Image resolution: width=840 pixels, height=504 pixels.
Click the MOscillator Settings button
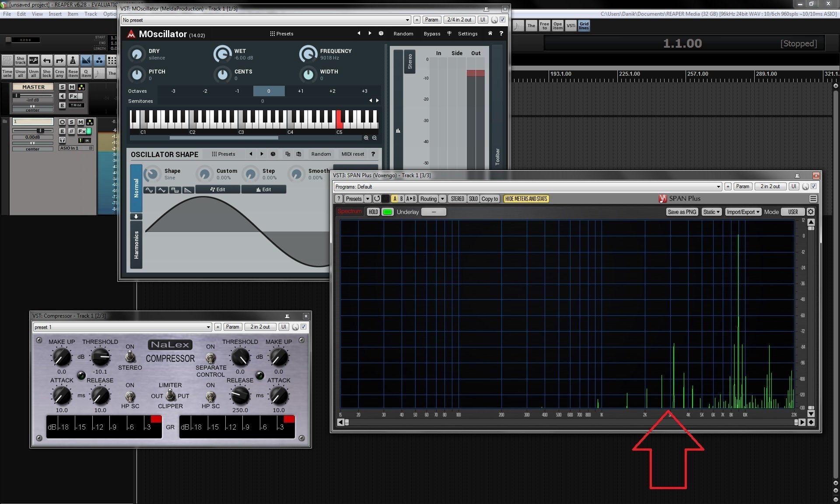point(468,34)
